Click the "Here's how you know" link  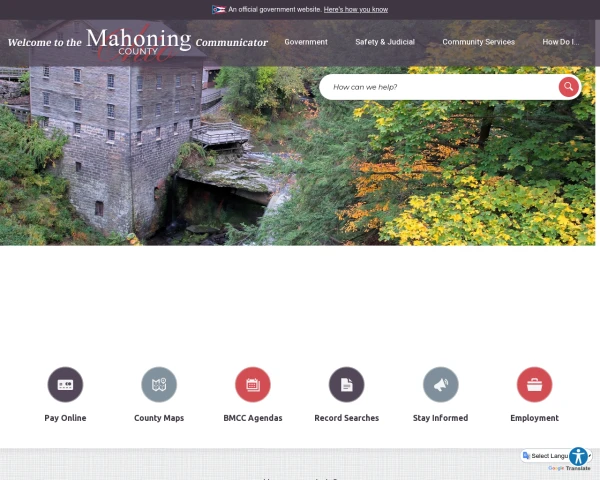pyautogui.click(x=355, y=10)
